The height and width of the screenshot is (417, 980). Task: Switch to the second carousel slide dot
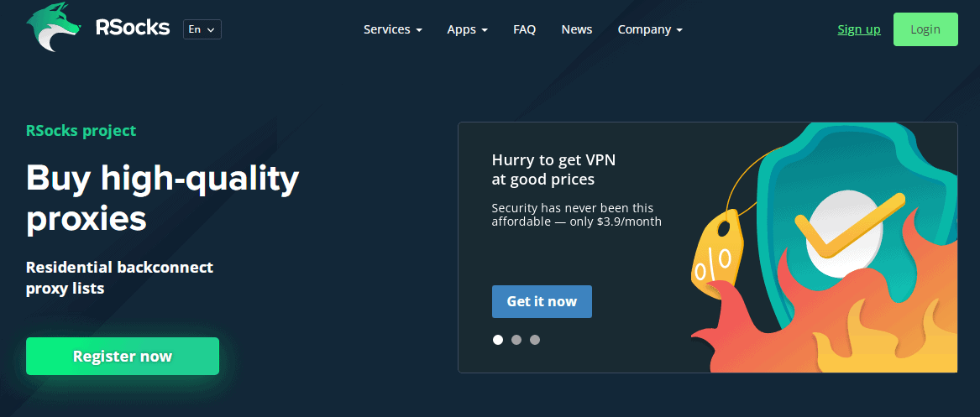516,340
